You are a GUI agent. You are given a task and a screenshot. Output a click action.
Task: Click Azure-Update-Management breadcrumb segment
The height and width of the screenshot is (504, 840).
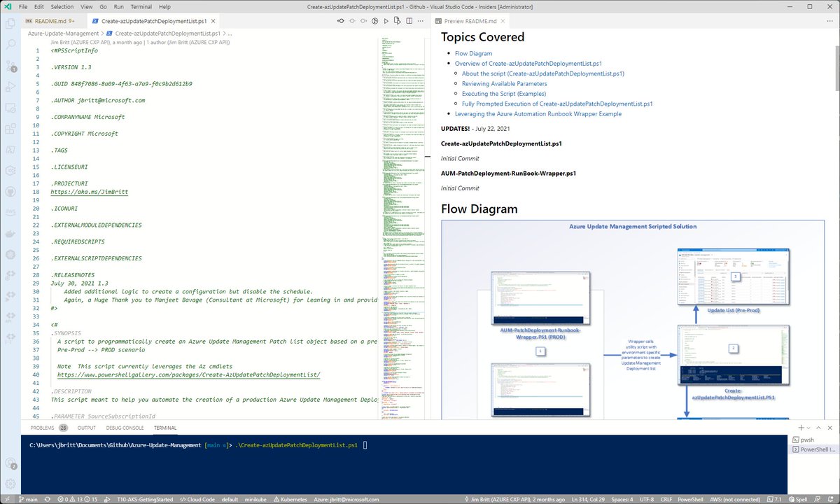tap(62, 33)
